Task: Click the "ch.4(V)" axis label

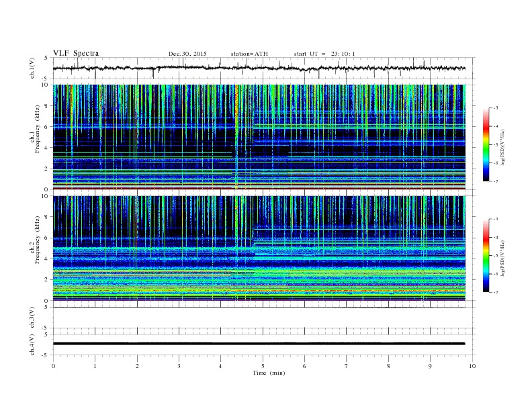Action: [x=32, y=345]
